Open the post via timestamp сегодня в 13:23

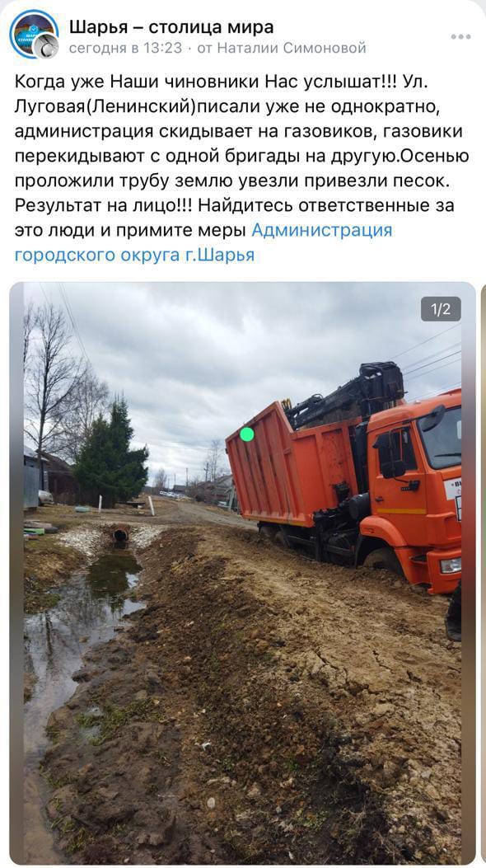(125, 49)
